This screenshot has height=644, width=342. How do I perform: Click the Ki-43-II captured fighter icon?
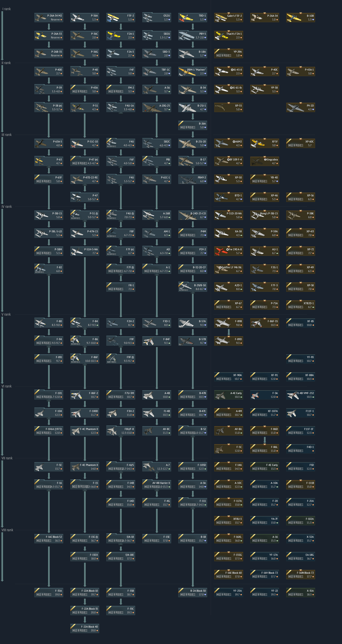coord(221,72)
